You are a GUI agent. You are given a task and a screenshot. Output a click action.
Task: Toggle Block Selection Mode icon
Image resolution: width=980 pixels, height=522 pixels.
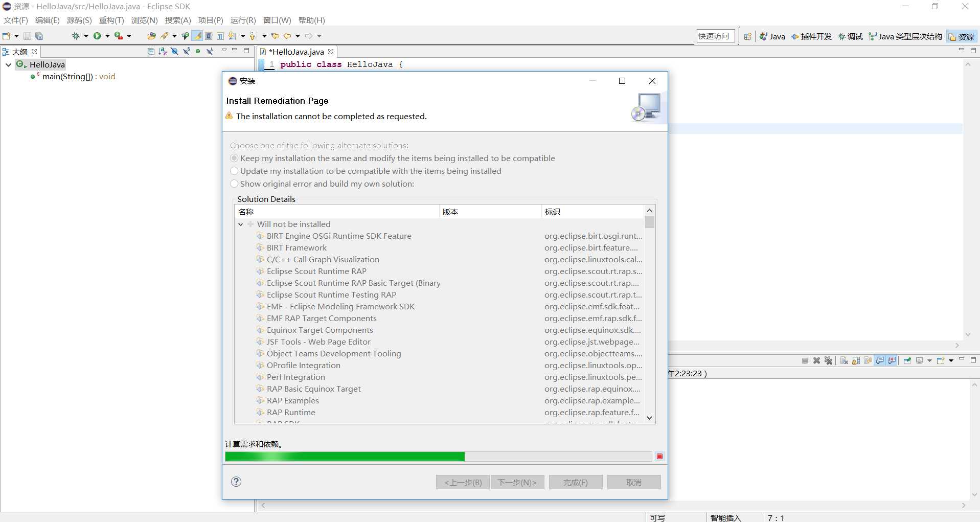(x=209, y=36)
